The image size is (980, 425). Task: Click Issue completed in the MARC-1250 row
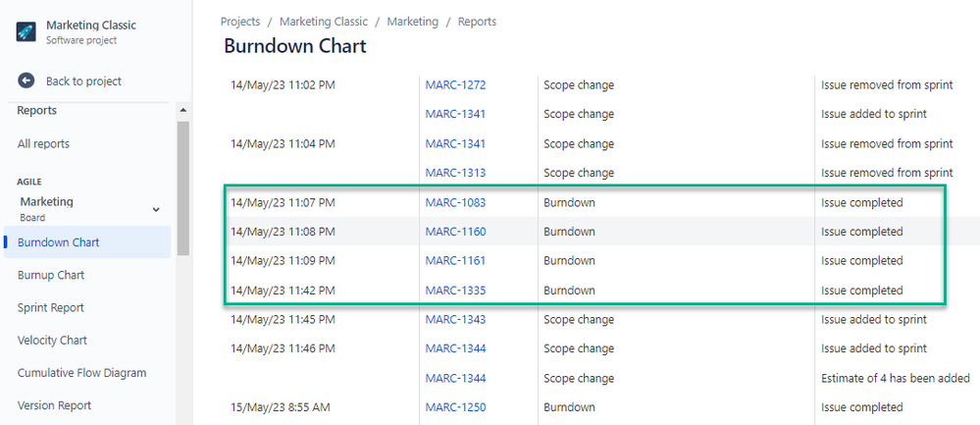point(862,407)
